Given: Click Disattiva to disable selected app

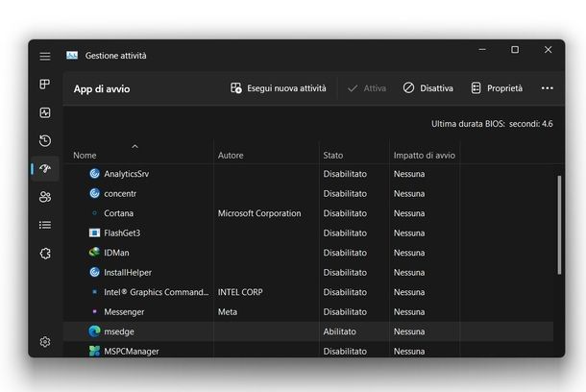Looking at the screenshot, I should point(427,88).
